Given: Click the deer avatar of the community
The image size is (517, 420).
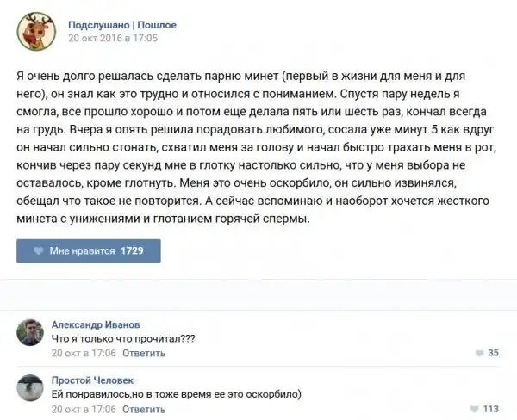Looking at the screenshot, I should coord(37,31).
